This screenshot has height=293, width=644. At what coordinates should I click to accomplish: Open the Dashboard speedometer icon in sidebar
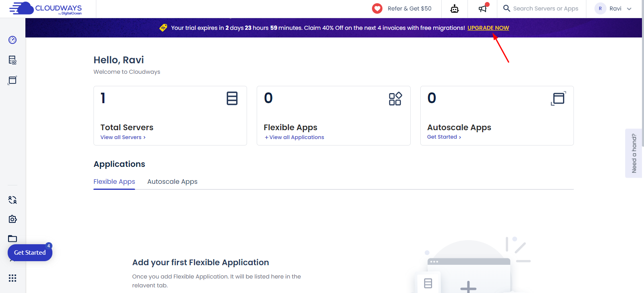click(x=12, y=40)
